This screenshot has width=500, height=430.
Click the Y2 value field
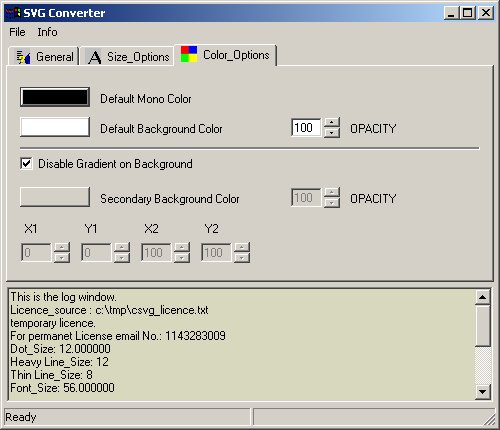(x=216, y=253)
